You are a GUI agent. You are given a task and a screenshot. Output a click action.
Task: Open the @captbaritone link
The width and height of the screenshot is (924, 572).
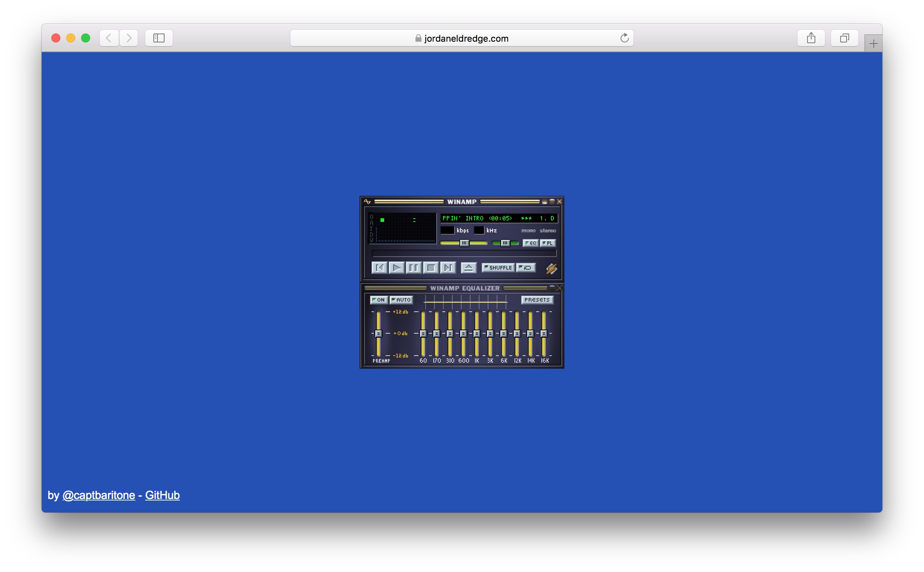[x=98, y=495]
